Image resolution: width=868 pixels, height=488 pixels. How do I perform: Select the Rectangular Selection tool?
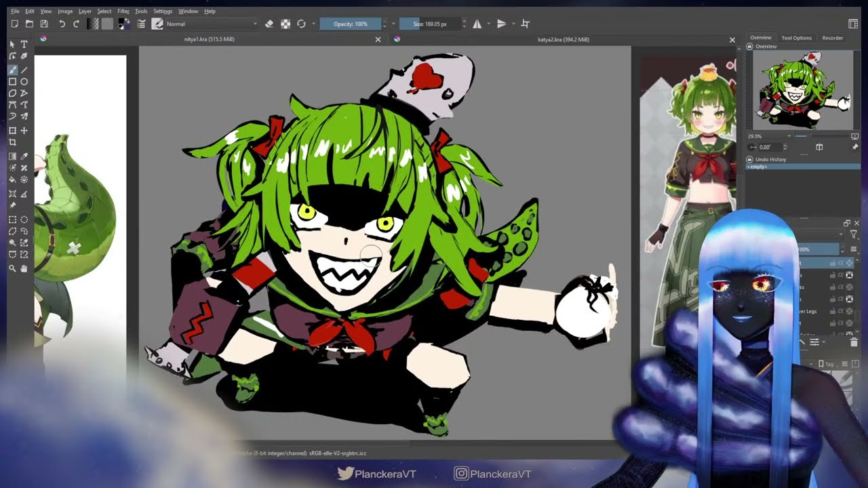pos(12,220)
